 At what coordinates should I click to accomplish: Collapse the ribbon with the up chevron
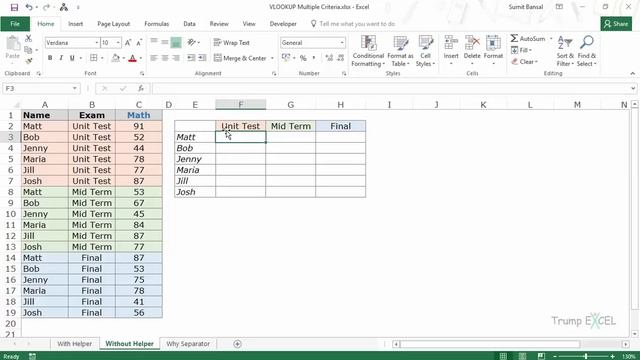click(632, 73)
